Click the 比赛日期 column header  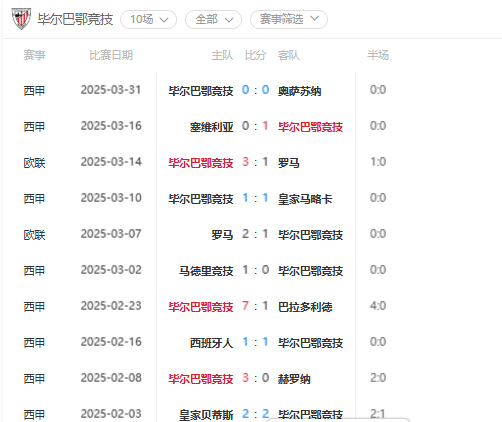tap(111, 55)
